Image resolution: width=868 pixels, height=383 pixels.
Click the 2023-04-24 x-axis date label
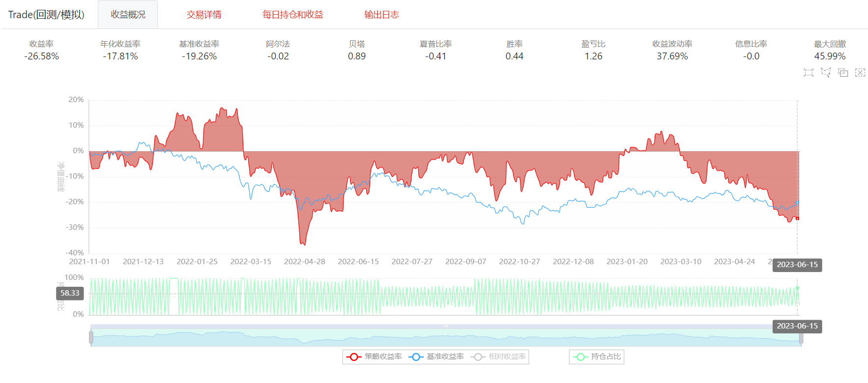[x=735, y=262]
